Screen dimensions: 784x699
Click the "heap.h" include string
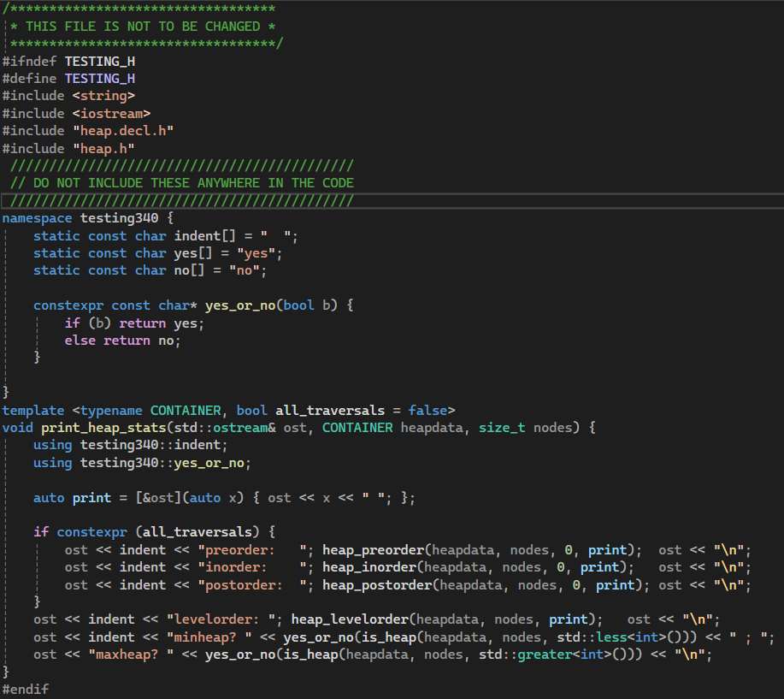(103, 149)
